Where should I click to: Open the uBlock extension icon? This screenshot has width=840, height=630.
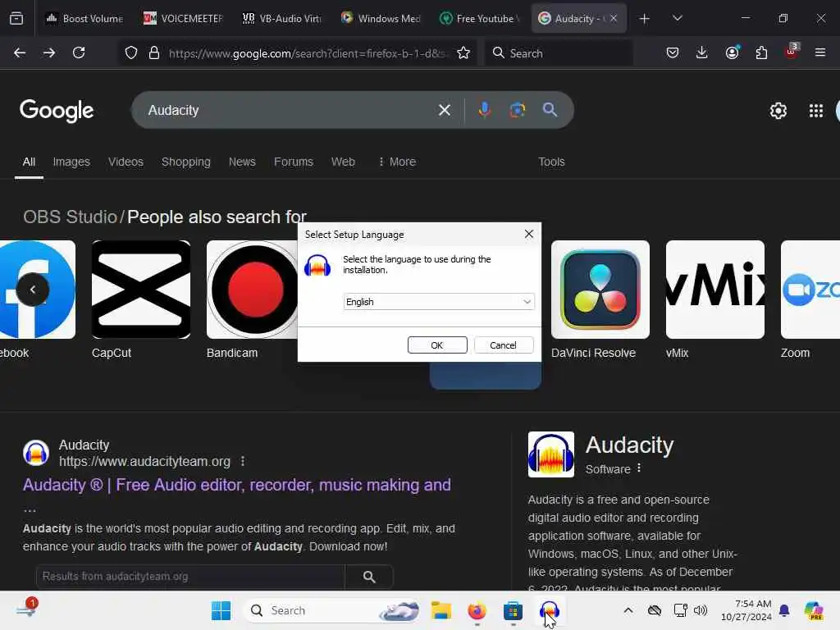792,52
